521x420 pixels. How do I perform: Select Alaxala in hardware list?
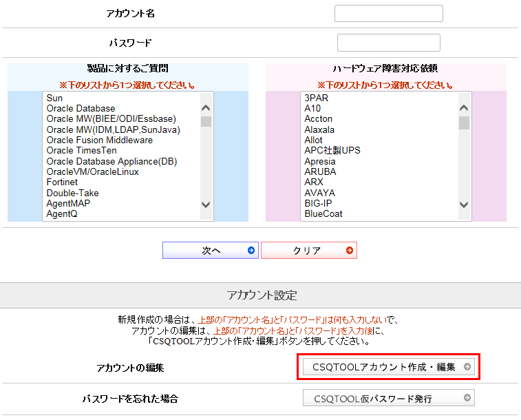point(319,129)
